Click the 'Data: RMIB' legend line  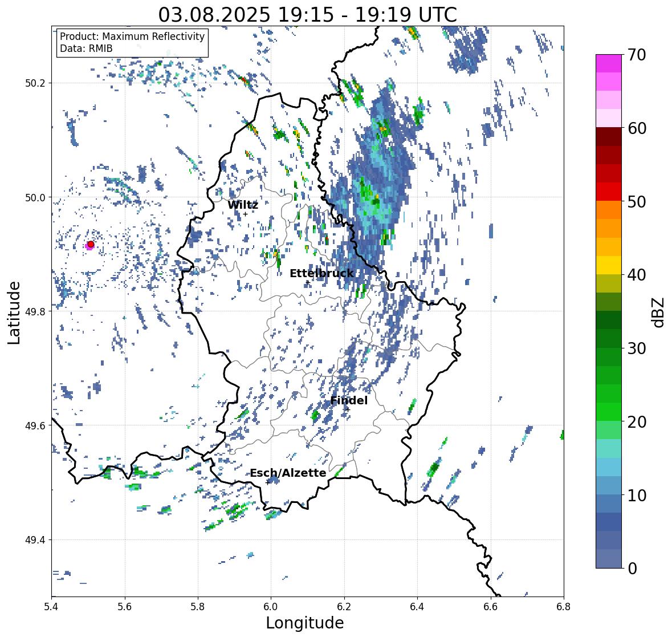pyautogui.click(x=86, y=48)
